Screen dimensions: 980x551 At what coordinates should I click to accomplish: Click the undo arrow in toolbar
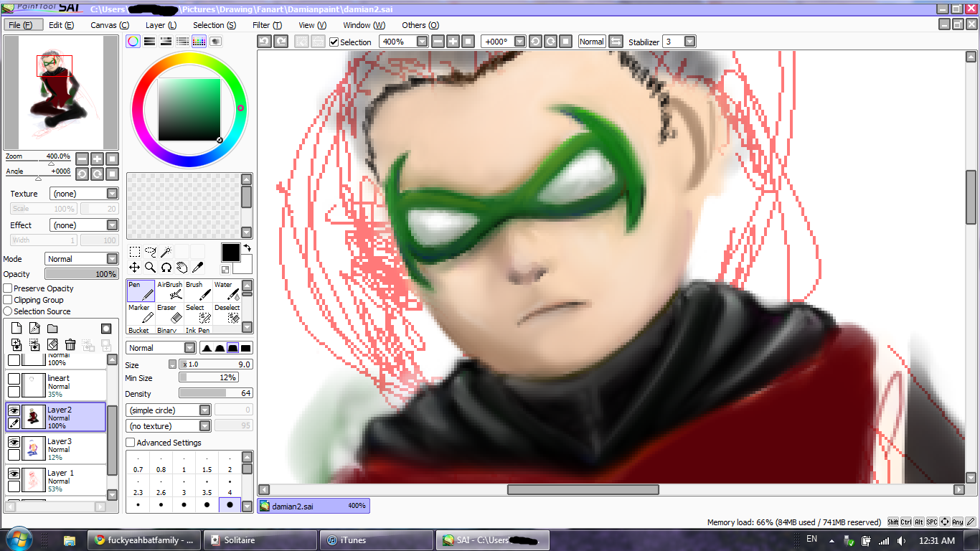point(264,42)
